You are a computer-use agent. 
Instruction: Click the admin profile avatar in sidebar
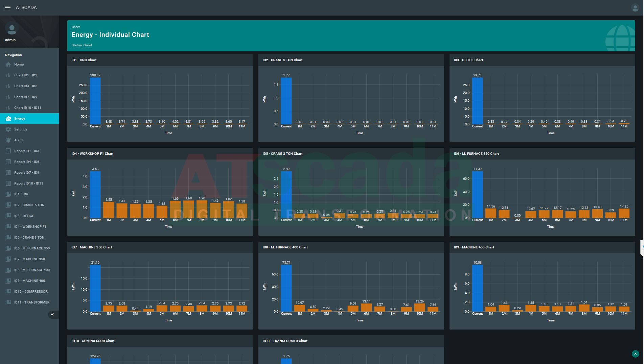pos(11,30)
